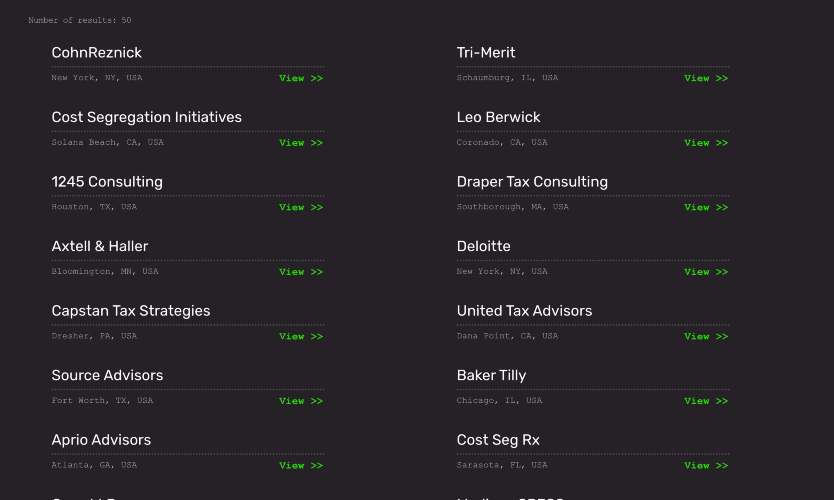Open the Deloitte View link
This screenshot has height=500, width=834.
705,272
